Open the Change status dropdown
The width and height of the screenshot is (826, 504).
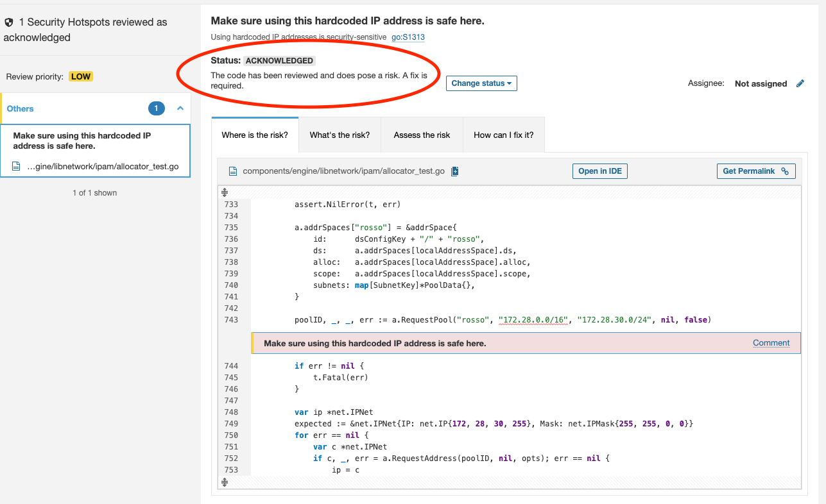click(481, 83)
